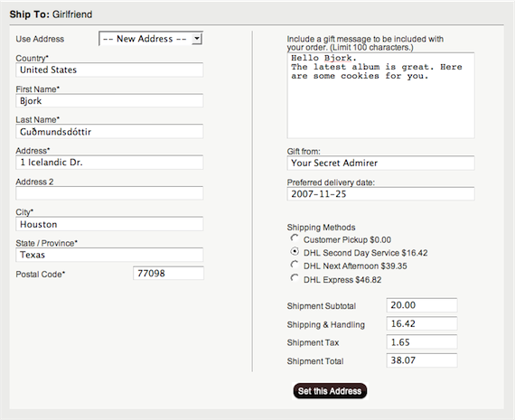Focus the Gift from field

pyautogui.click(x=380, y=163)
